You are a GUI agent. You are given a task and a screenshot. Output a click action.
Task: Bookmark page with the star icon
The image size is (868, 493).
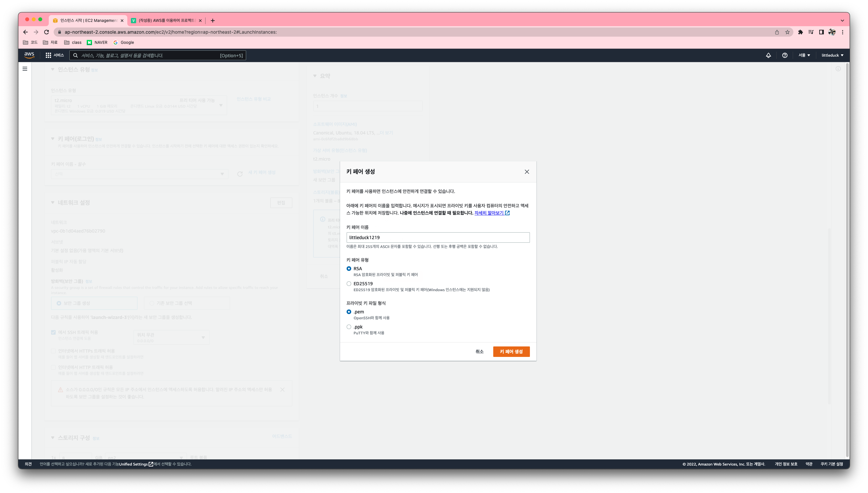(x=787, y=32)
